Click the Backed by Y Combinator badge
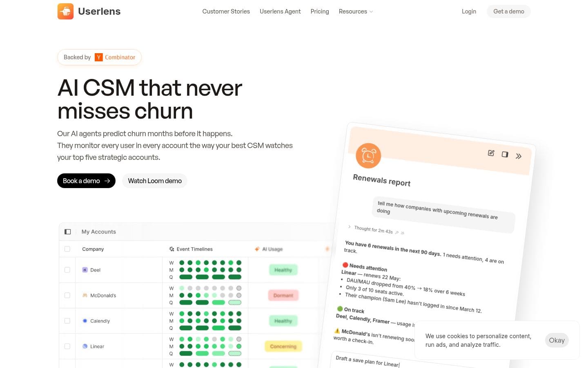The image size is (588, 368). click(99, 57)
